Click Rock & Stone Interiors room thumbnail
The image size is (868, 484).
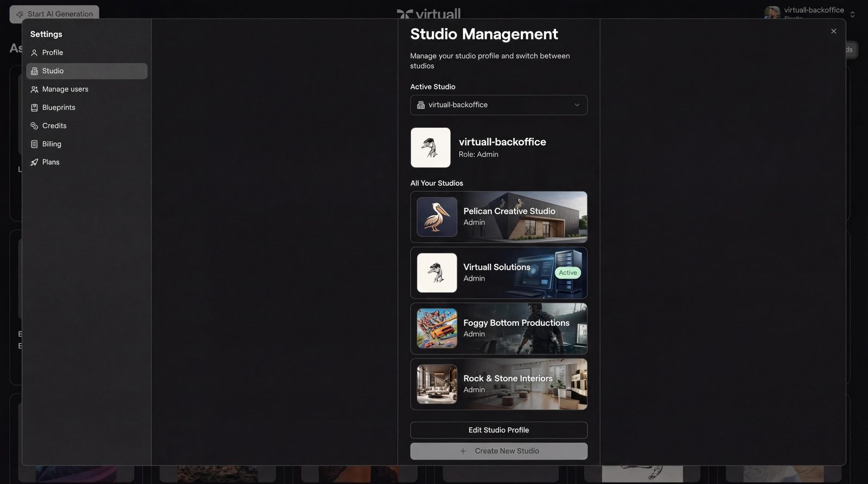tap(437, 384)
